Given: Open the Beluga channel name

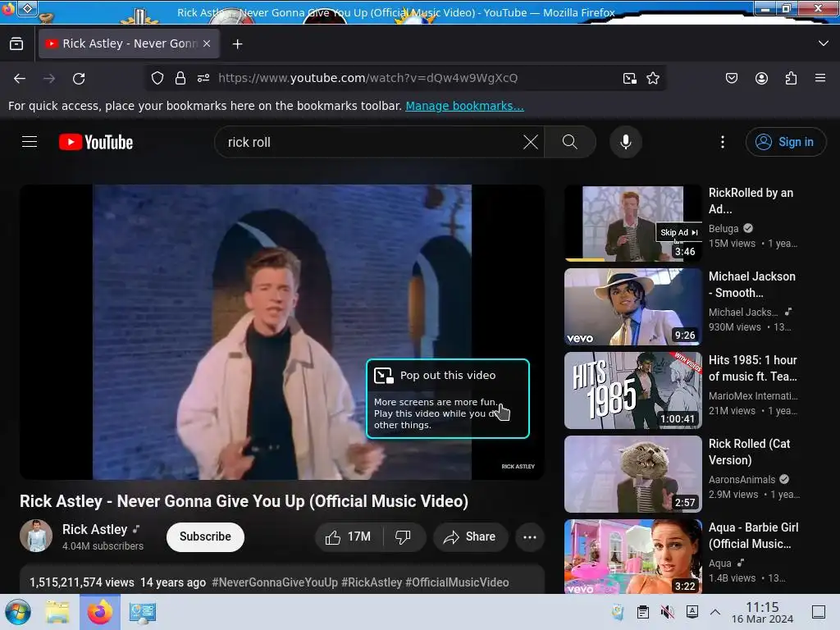Looking at the screenshot, I should (724, 229).
